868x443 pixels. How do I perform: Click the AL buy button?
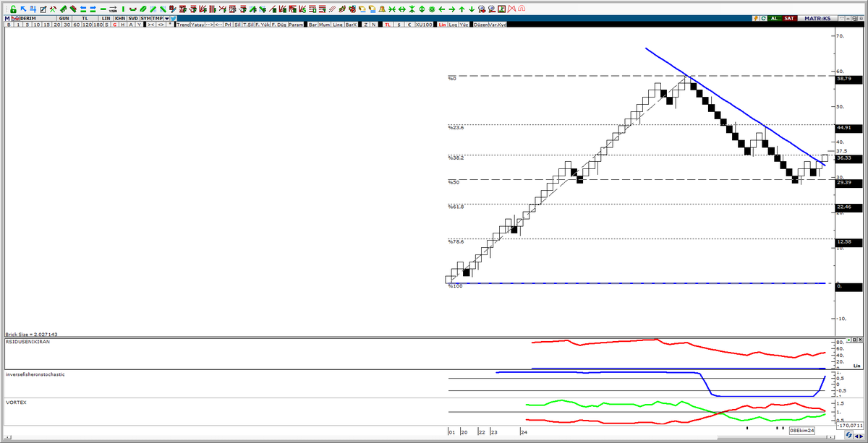[775, 18]
